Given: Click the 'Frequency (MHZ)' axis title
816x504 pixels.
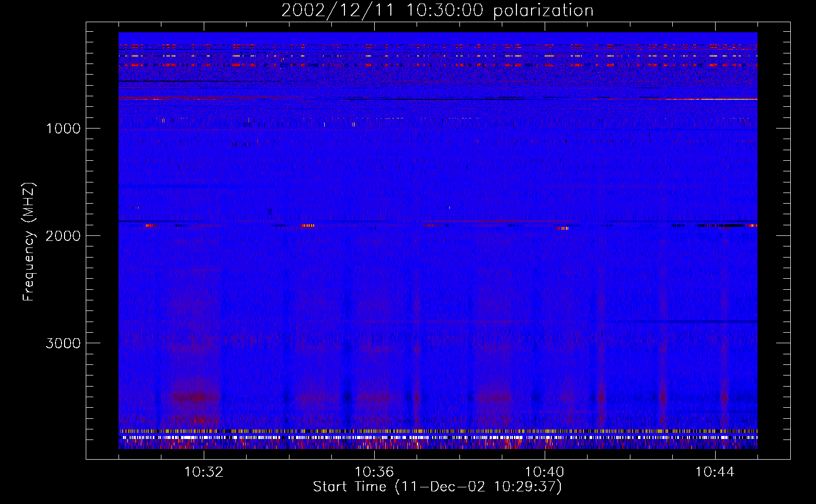Looking at the screenshot, I should point(29,241).
